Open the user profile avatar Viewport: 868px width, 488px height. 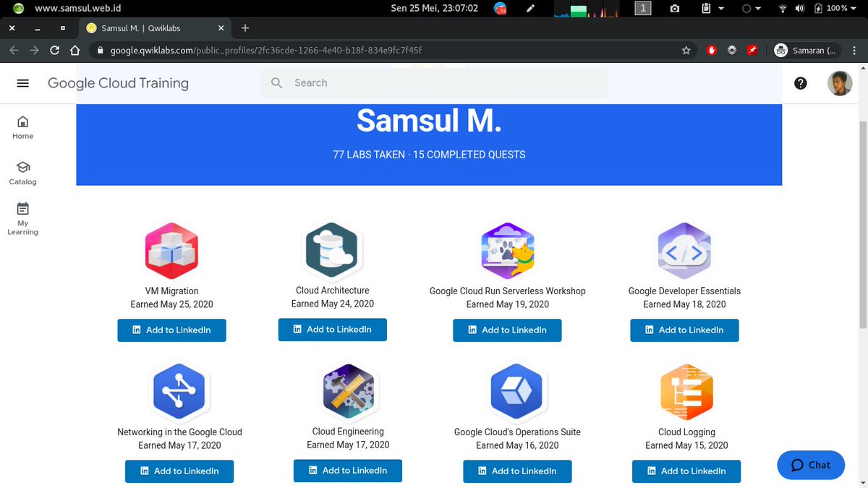click(840, 83)
